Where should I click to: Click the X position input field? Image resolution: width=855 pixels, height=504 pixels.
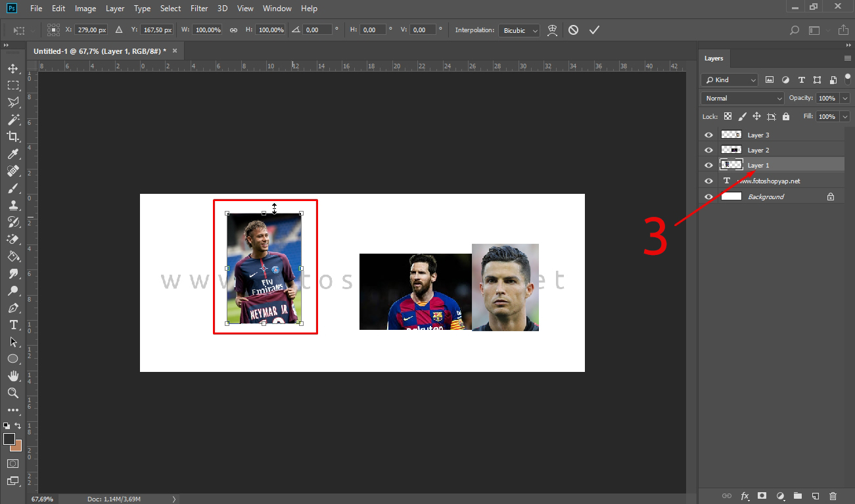click(x=91, y=30)
